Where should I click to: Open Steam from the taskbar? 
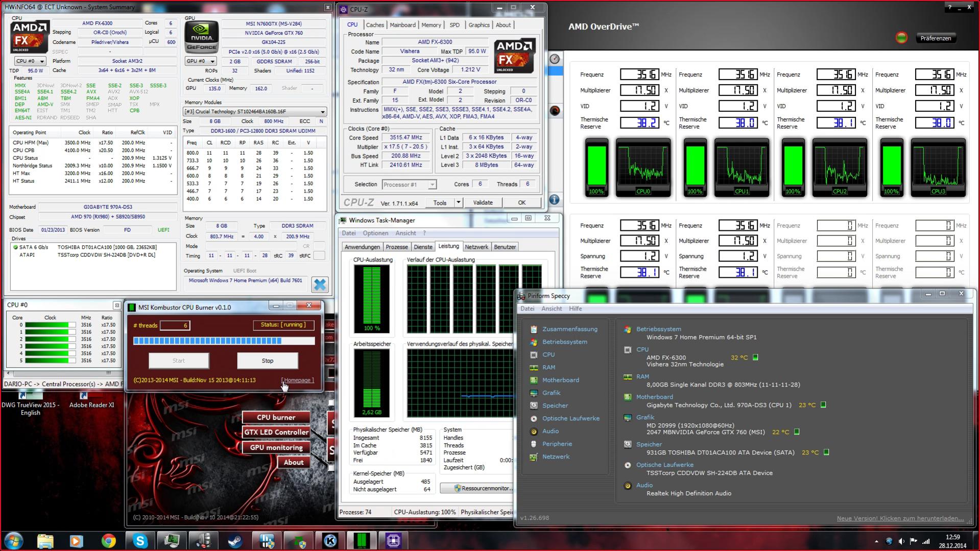pyautogui.click(x=235, y=540)
